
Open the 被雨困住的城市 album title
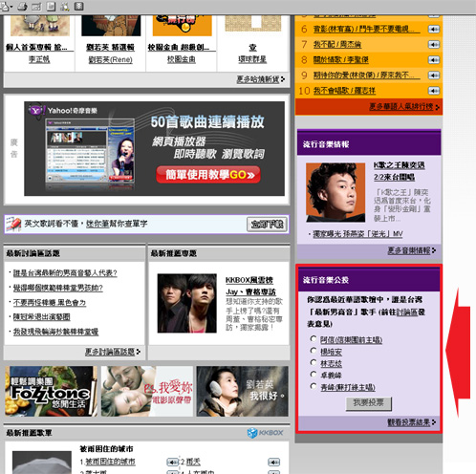[106, 449]
